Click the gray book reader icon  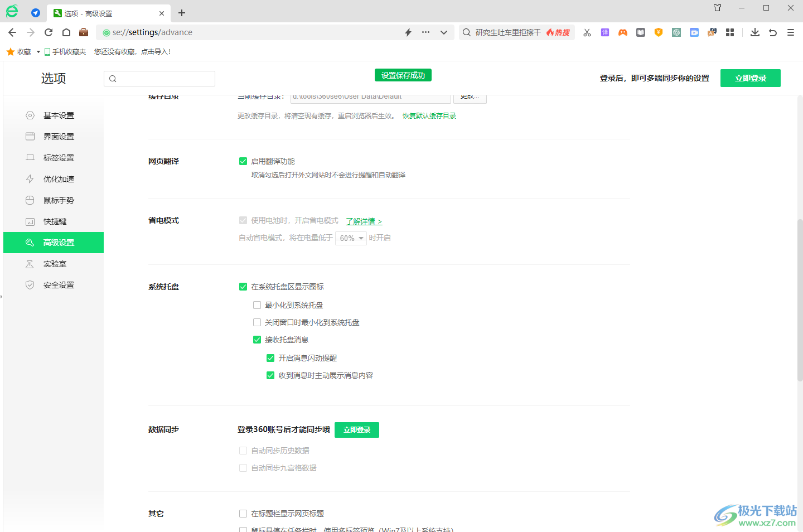[641, 32]
